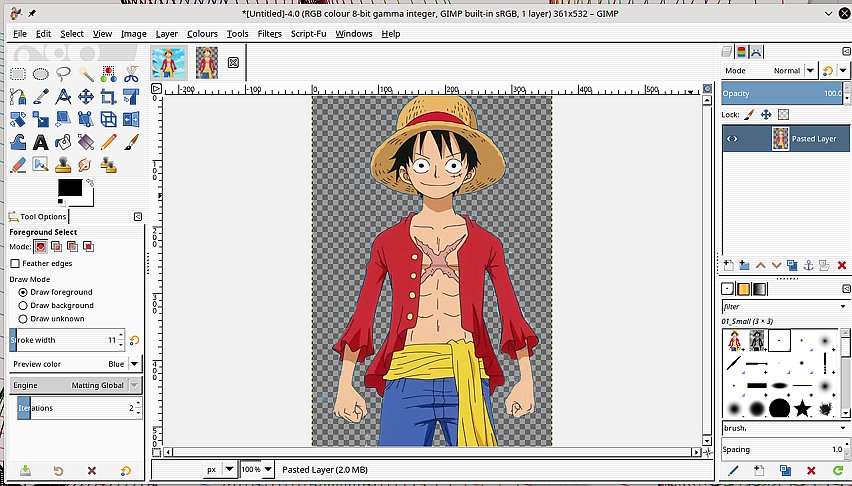Screen dimensions: 852x486
Task: Click the foreground colour black swatch
Action: 70,188
